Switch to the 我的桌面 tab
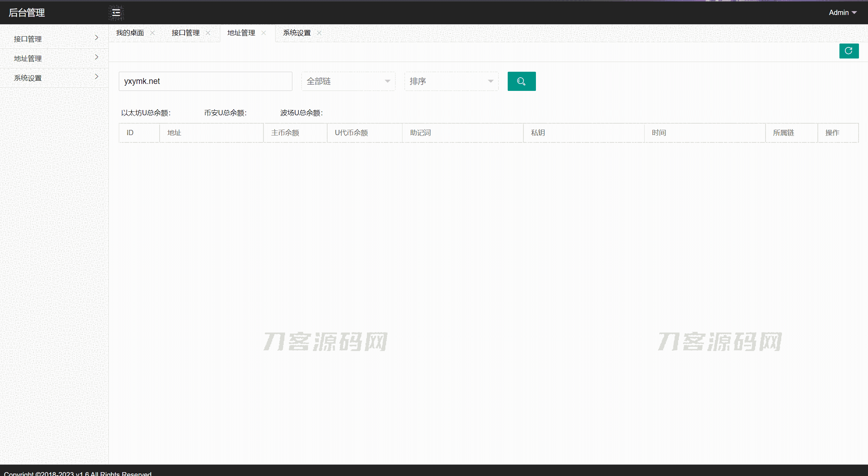This screenshot has width=868, height=476. click(x=130, y=33)
